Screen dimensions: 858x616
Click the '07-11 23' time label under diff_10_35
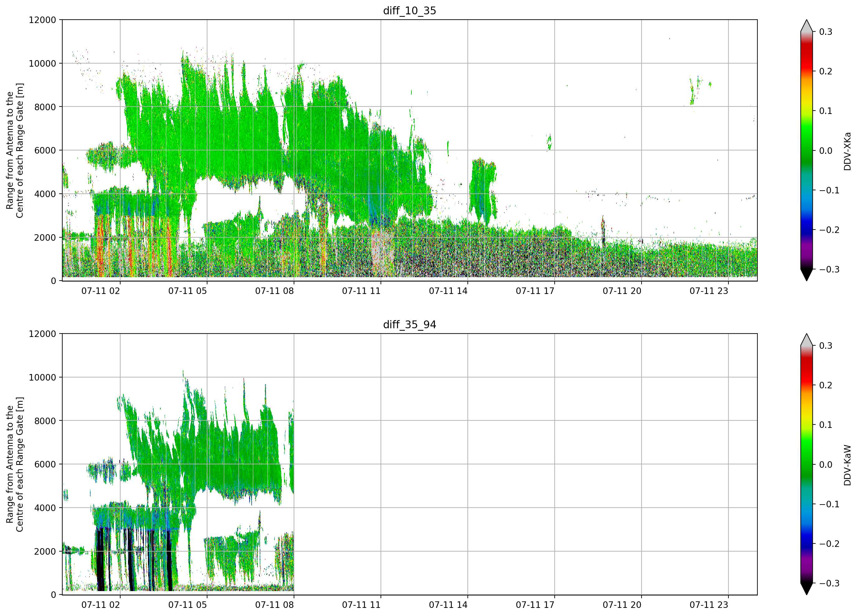click(x=709, y=291)
